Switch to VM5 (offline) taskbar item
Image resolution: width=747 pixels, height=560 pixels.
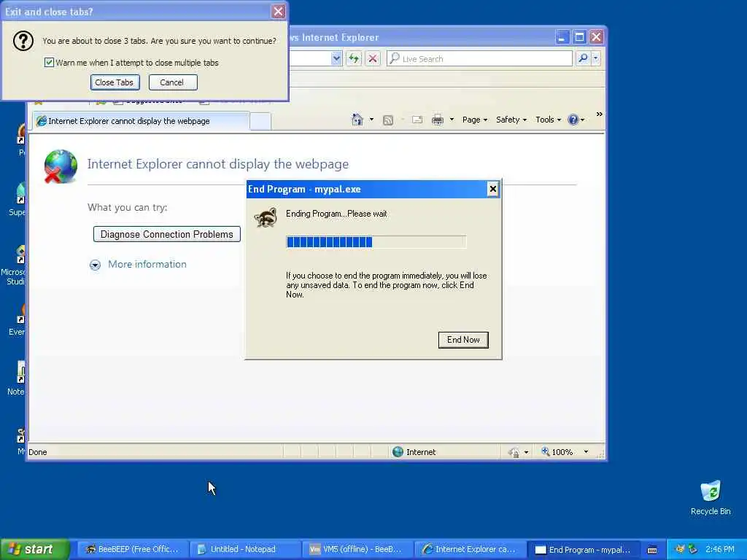point(357,550)
